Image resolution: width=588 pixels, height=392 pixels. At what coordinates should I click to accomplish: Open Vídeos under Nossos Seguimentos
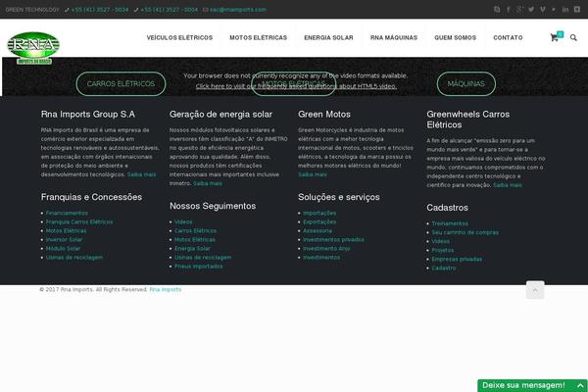pyautogui.click(x=183, y=222)
